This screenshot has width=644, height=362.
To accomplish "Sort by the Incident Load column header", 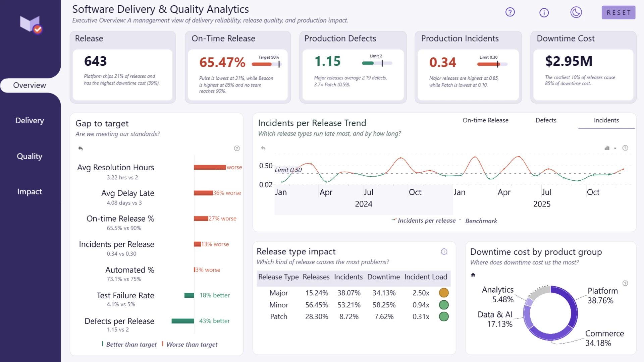I will [x=426, y=277].
